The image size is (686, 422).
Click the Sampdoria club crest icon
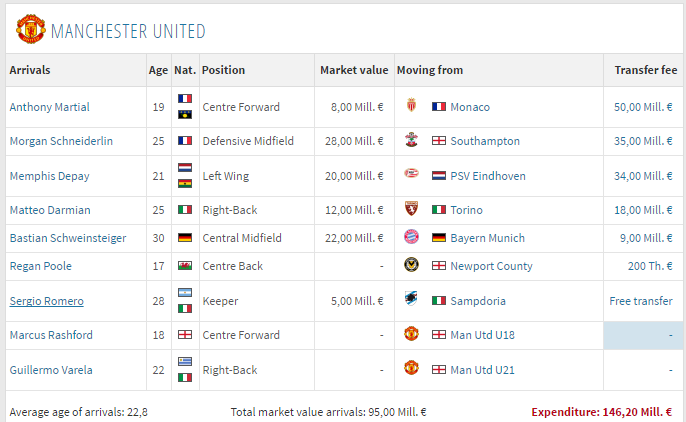411,299
